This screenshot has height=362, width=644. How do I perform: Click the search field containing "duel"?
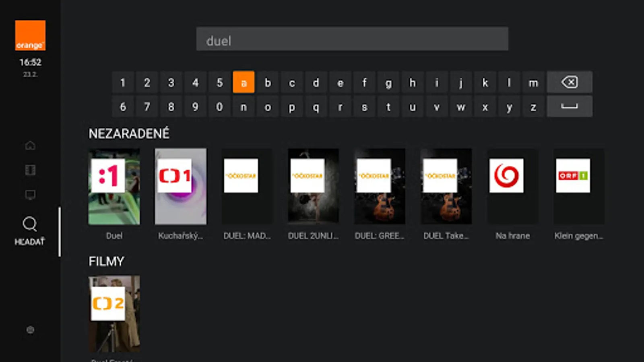click(352, 39)
